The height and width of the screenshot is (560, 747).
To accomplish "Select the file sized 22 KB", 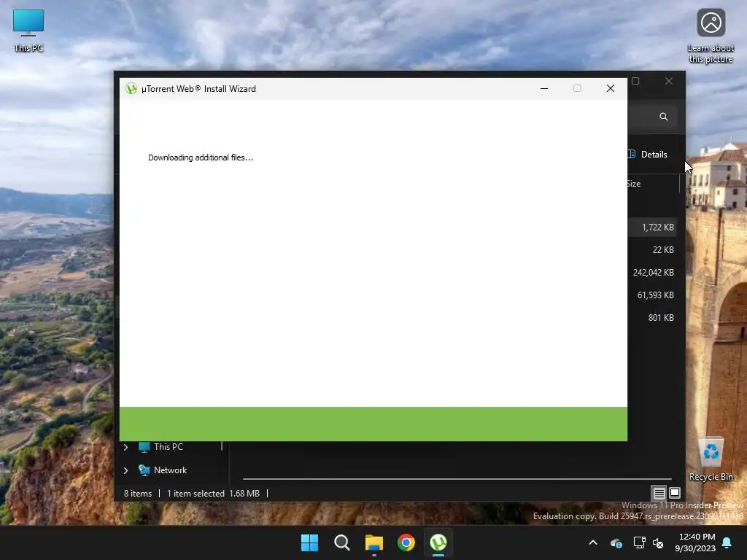I will coord(662,249).
